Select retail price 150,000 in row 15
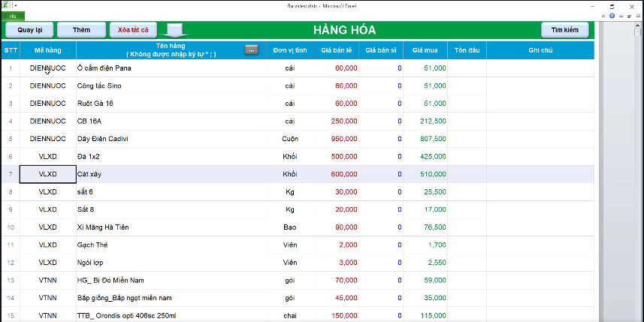Screen dimensions: 644x322 click(337, 315)
